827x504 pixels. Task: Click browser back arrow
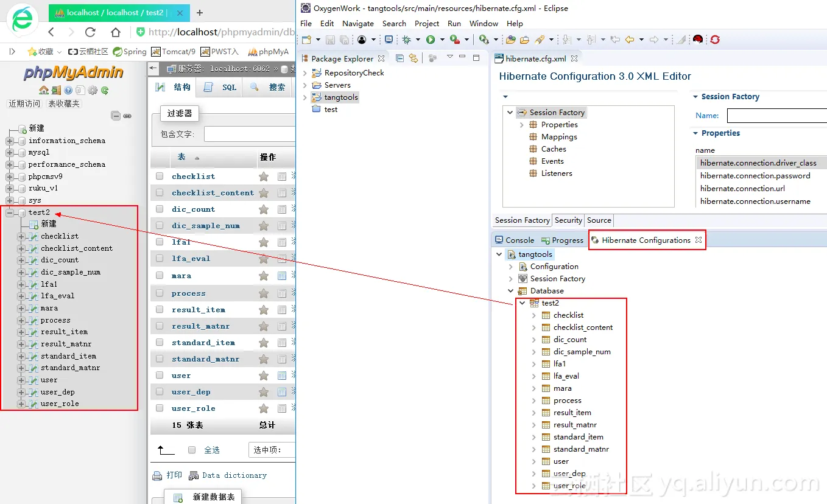point(51,32)
